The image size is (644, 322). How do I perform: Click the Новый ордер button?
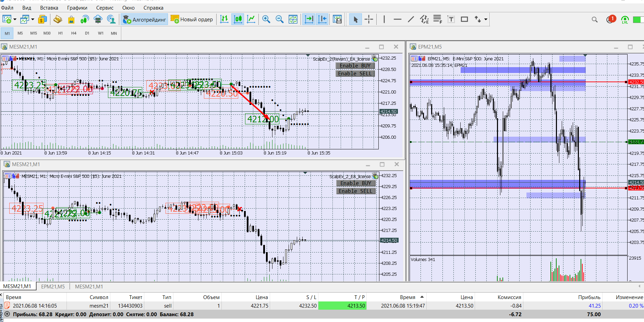point(192,20)
